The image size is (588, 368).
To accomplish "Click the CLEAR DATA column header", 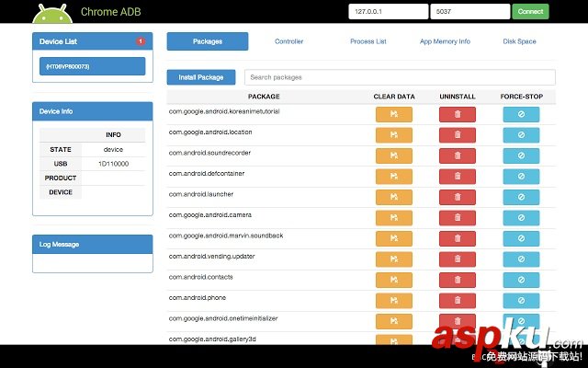I will [394, 97].
